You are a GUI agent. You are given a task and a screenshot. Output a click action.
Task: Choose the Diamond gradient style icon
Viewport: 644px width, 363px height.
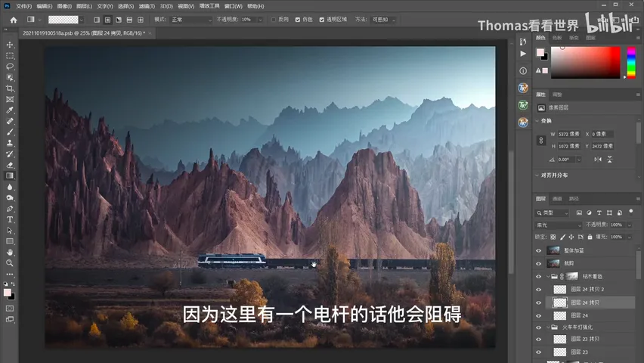point(141,20)
